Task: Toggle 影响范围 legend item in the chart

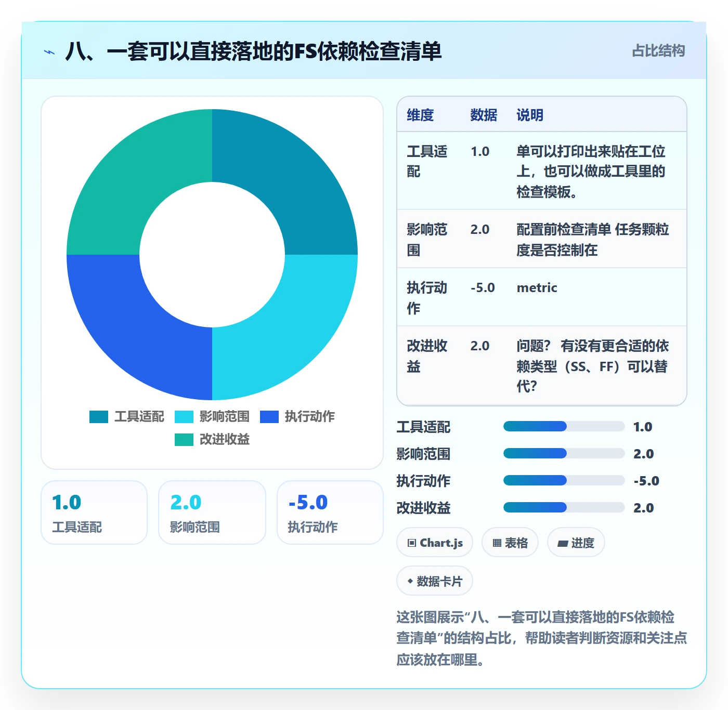Action: [x=212, y=417]
